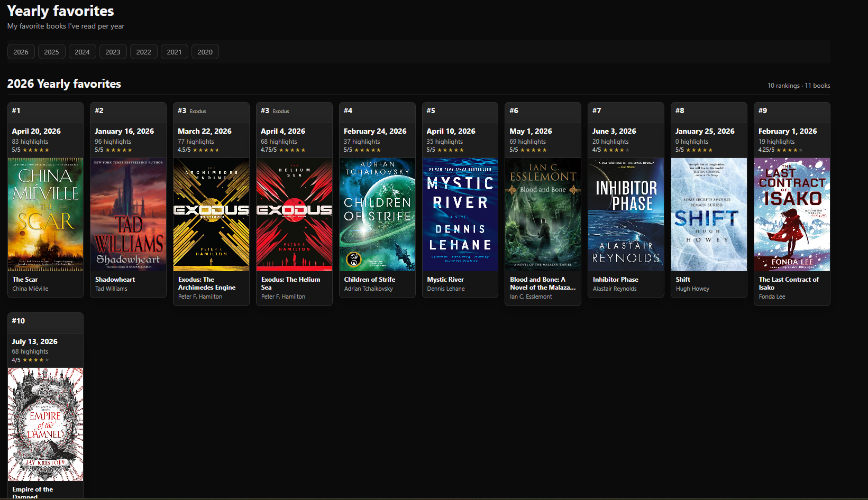Click the '10 rankings · 11 books' summary
The image size is (868, 500).
(799, 86)
